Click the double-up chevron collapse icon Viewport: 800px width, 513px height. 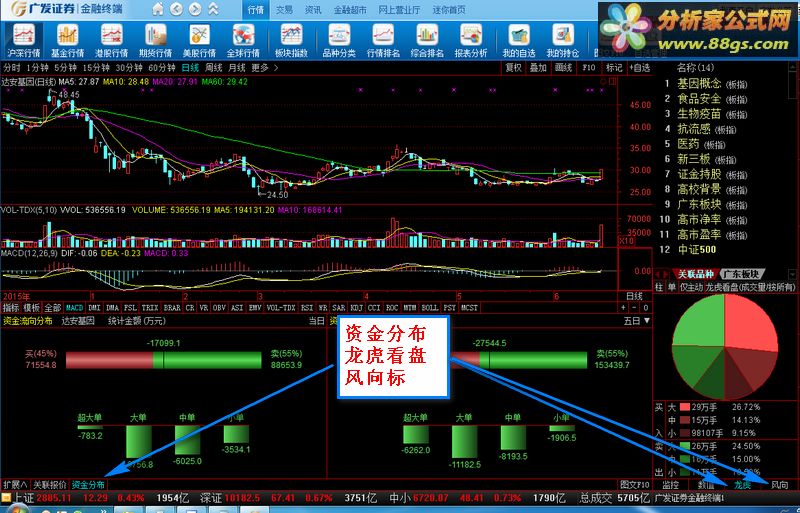point(213,9)
